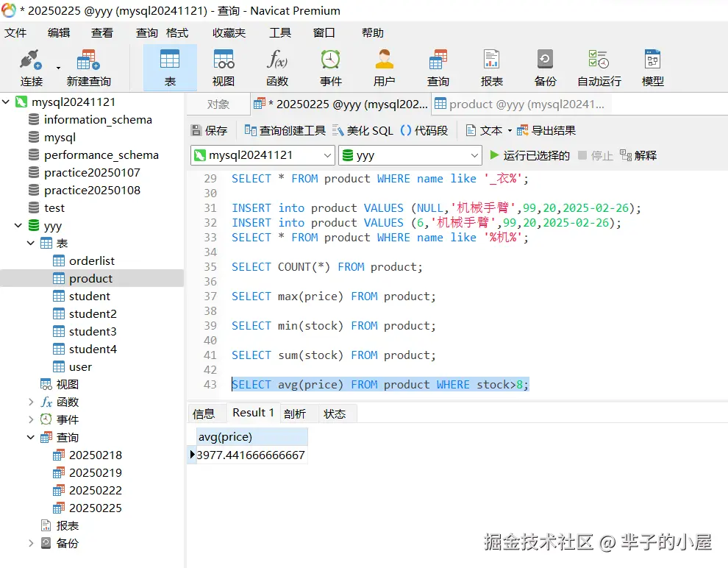Open the 新建查询 (New Query) toolbar icon

(x=89, y=68)
